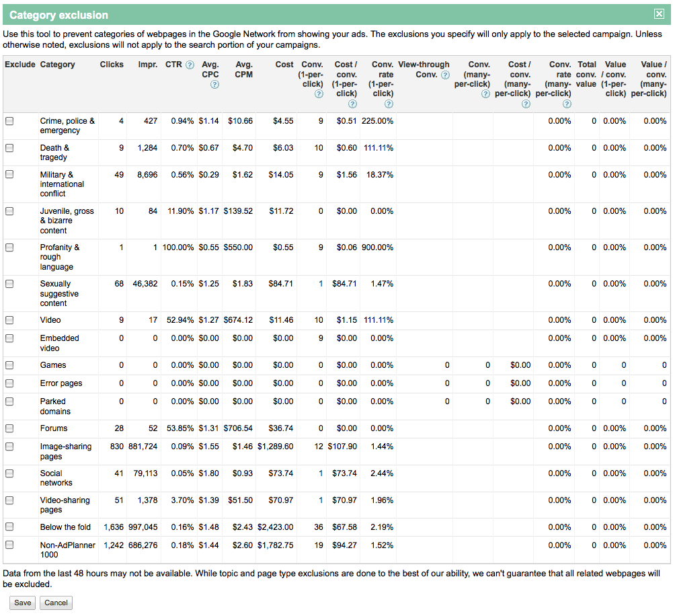
Task: Show help for Conv. rate (1-per-click)
Action: (x=389, y=104)
